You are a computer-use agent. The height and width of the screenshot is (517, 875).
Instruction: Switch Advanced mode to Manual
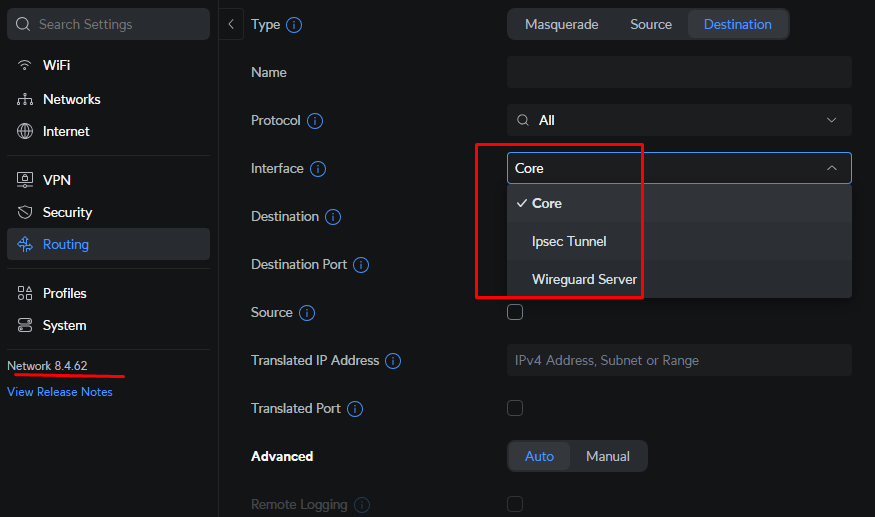click(608, 456)
